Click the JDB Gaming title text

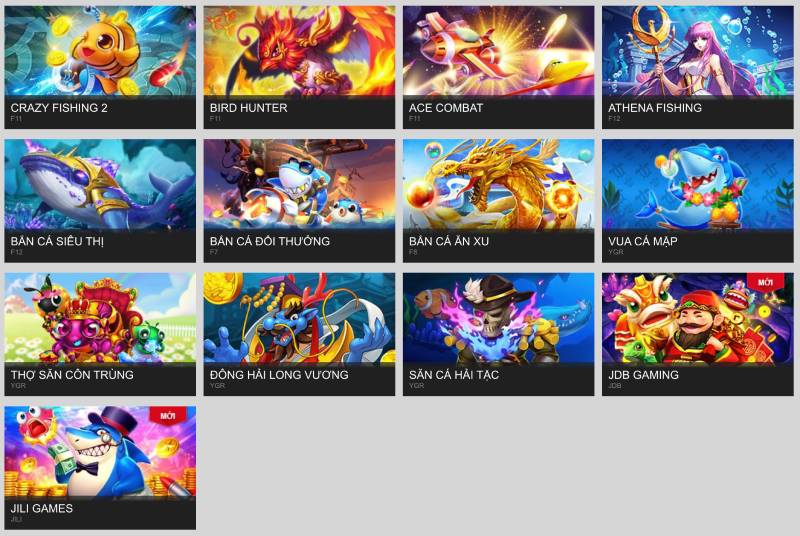643,375
